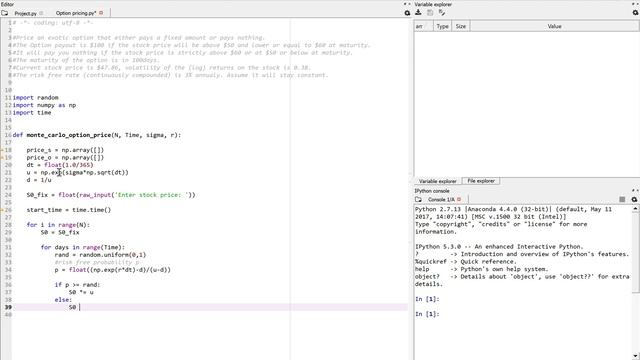Click the console scrollbar down arrow
Viewport: 640px width, 360px height.
636,356
